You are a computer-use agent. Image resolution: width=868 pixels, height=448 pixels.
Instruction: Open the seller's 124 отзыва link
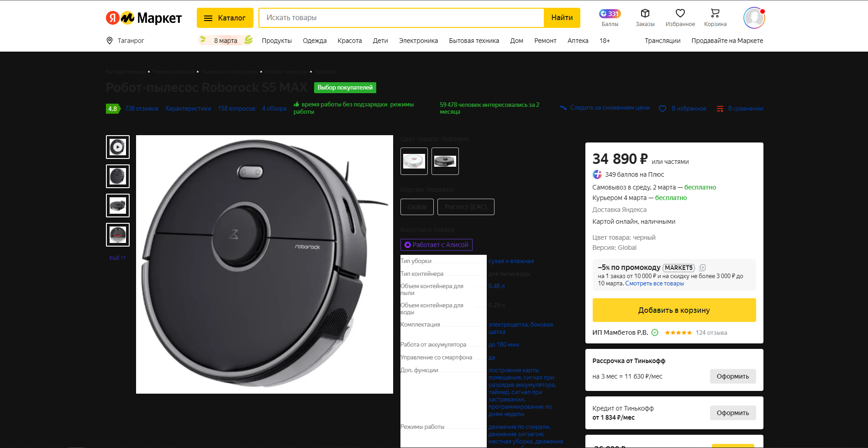711,332
